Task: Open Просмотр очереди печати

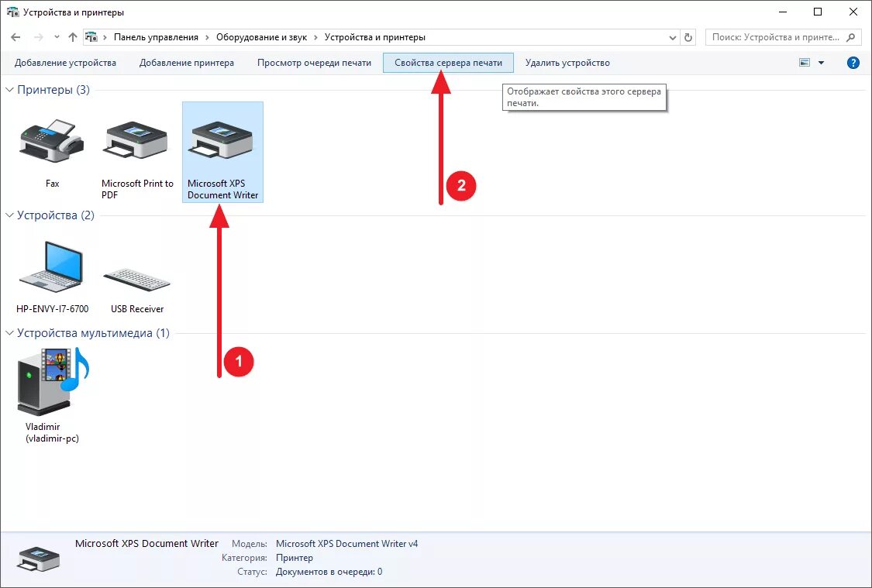Action: click(x=314, y=63)
